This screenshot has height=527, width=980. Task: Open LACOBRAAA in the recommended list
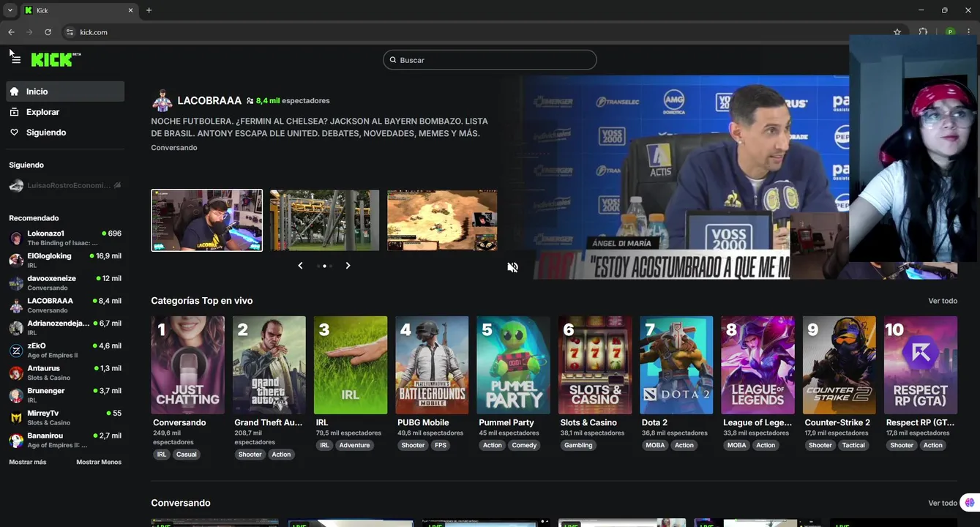point(65,305)
